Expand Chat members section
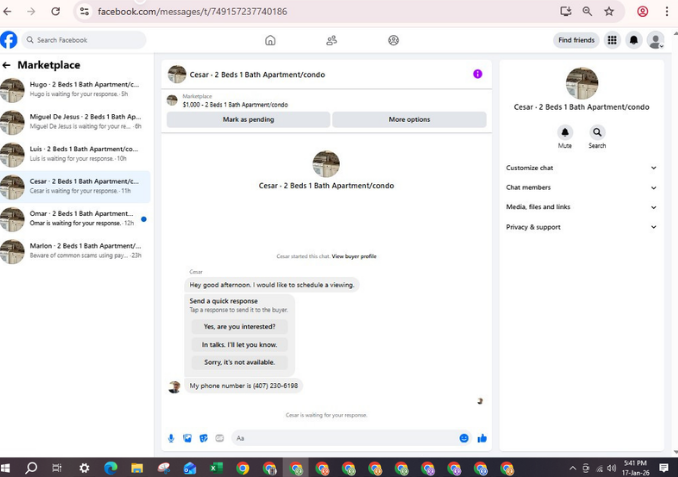The image size is (678, 477). click(581, 187)
